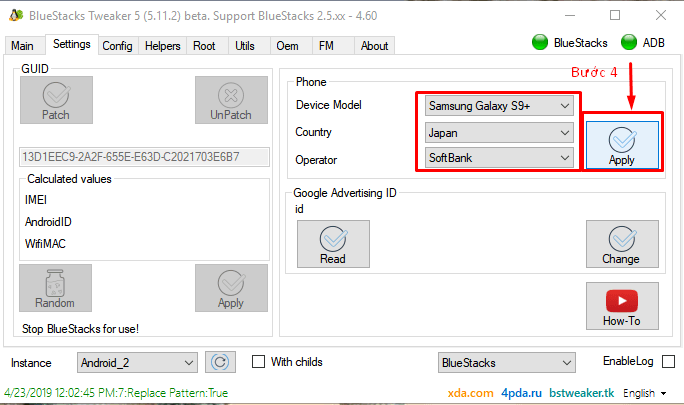The image size is (684, 405).
Task: Click the IMEI label
Action: click(36, 200)
